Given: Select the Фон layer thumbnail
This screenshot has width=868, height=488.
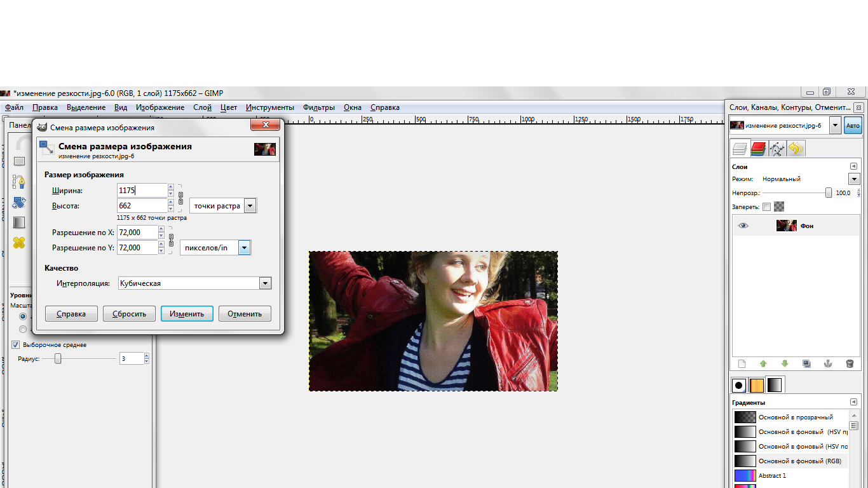Looking at the screenshot, I should pyautogui.click(x=787, y=226).
